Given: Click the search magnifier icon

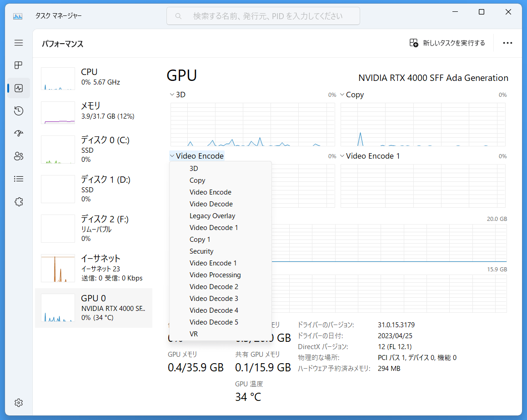Looking at the screenshot, I should click(x=178, y=16).
